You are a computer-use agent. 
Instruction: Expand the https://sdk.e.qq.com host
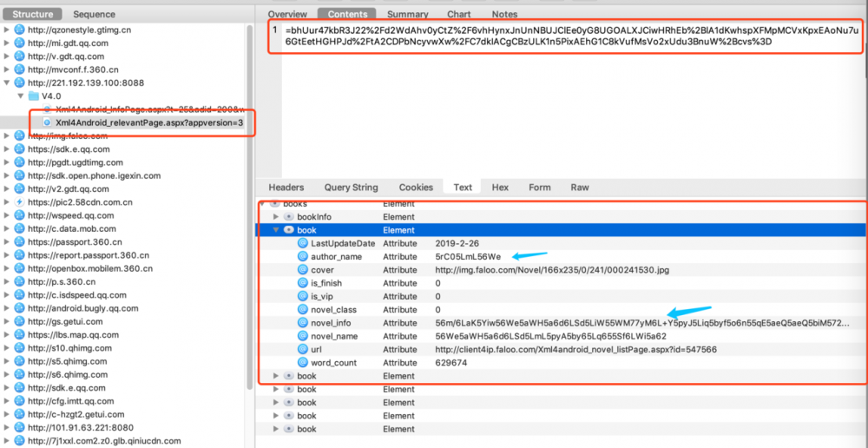click(x=7, y=149)
